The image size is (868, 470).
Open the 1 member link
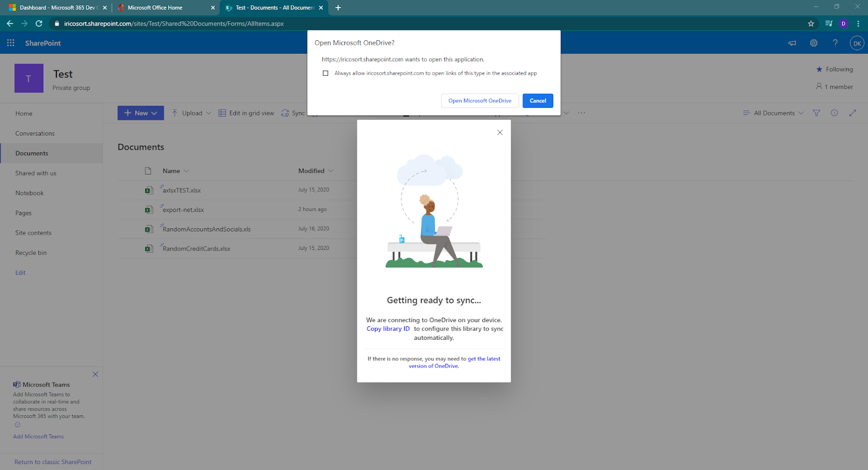[835, 87]
